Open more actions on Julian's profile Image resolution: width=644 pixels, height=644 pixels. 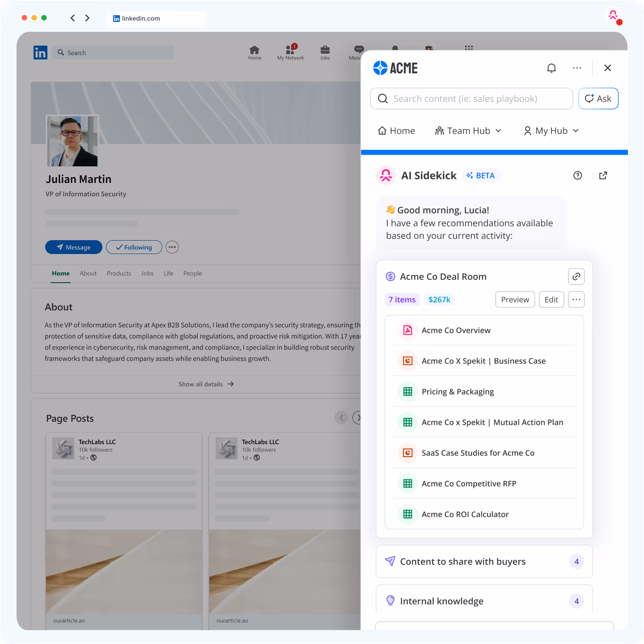coord(172,247)
